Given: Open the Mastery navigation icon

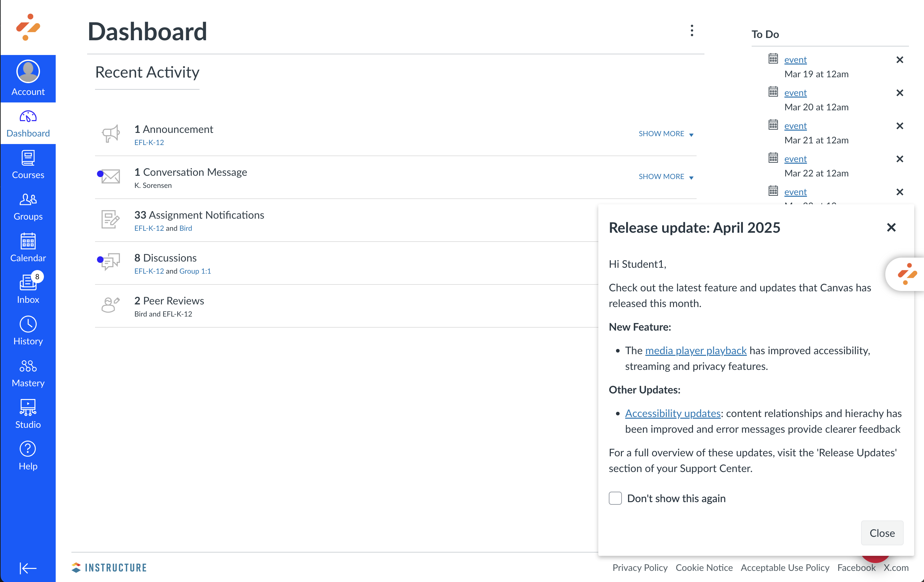Looking at the screenshot, I should click(x=28, y=373).
